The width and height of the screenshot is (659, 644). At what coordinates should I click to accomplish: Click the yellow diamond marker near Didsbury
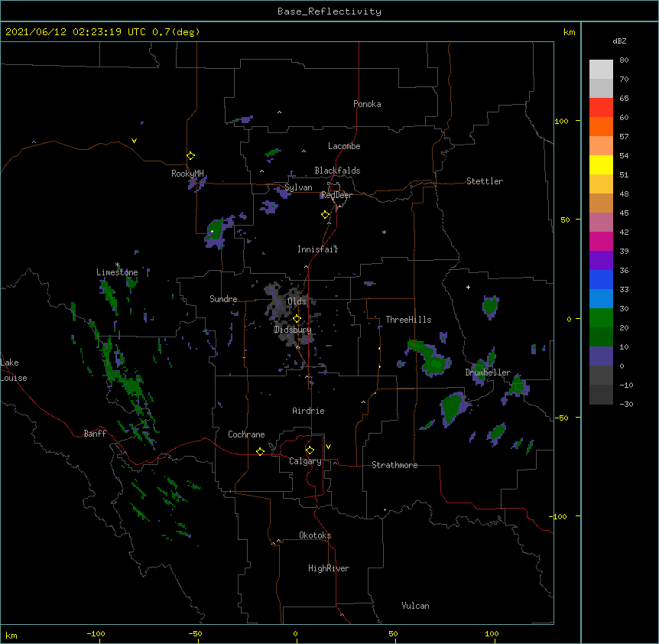tap(297, 319)
